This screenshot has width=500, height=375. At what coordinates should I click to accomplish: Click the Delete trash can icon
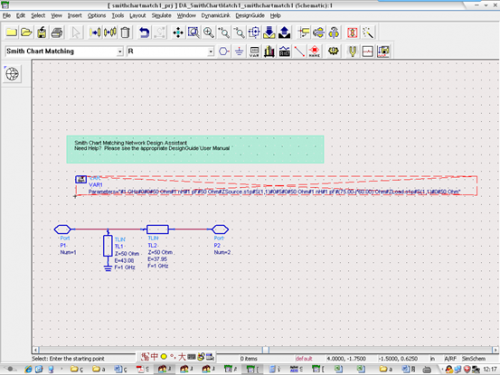125,33
